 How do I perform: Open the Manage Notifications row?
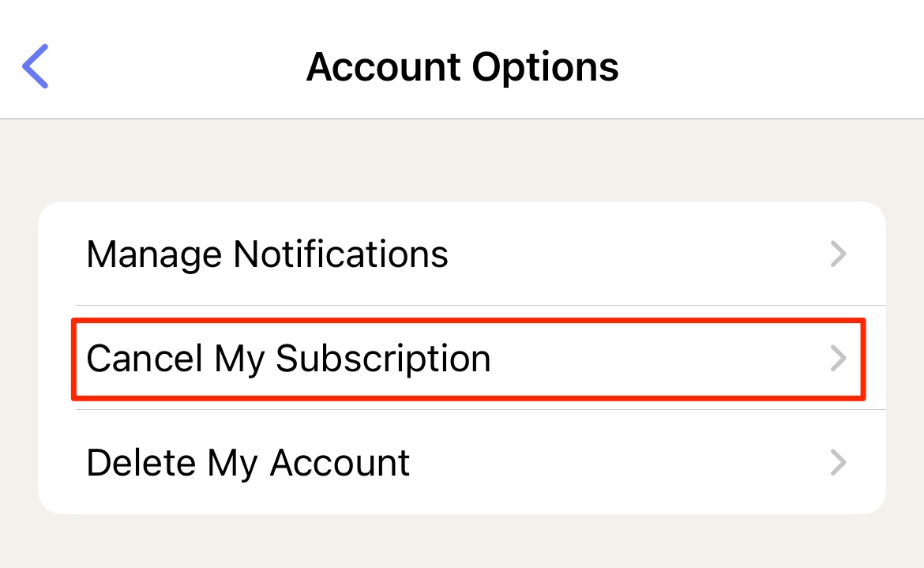point(462,254)
